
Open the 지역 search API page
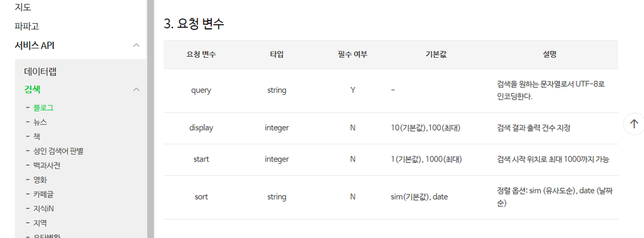(40, 223)
